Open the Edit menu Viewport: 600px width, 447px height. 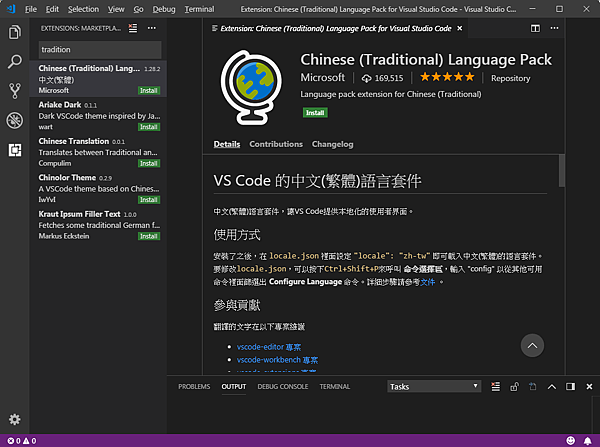[x=52, y=9]
